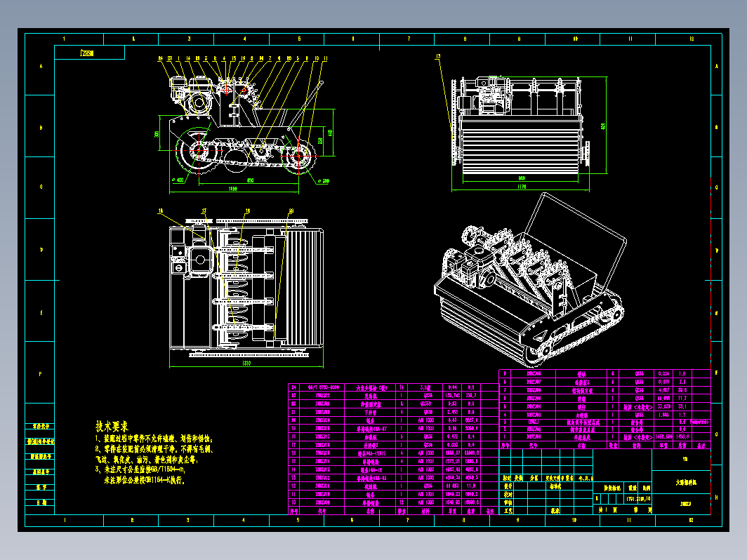Select balloon number 11 above the side view
This screenshot has width=747, height=560.
coord(326,58)
